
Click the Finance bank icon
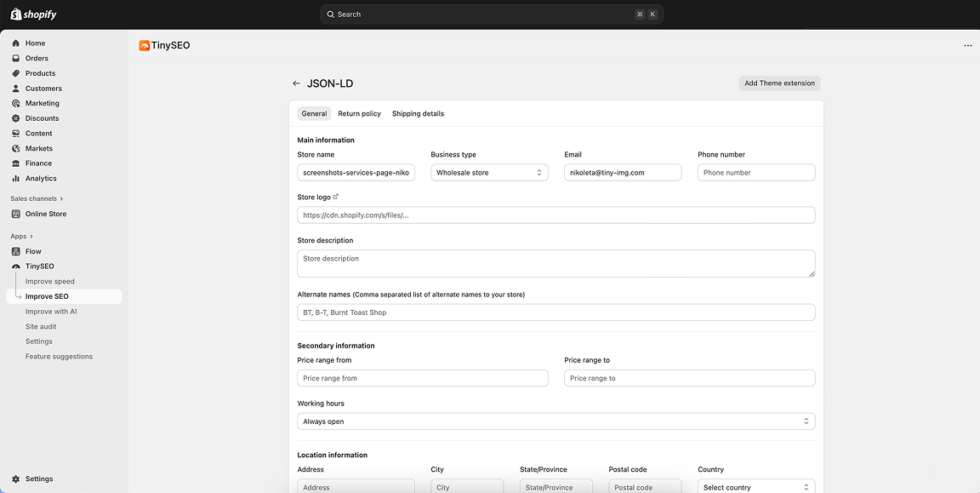tap(15, 163)
